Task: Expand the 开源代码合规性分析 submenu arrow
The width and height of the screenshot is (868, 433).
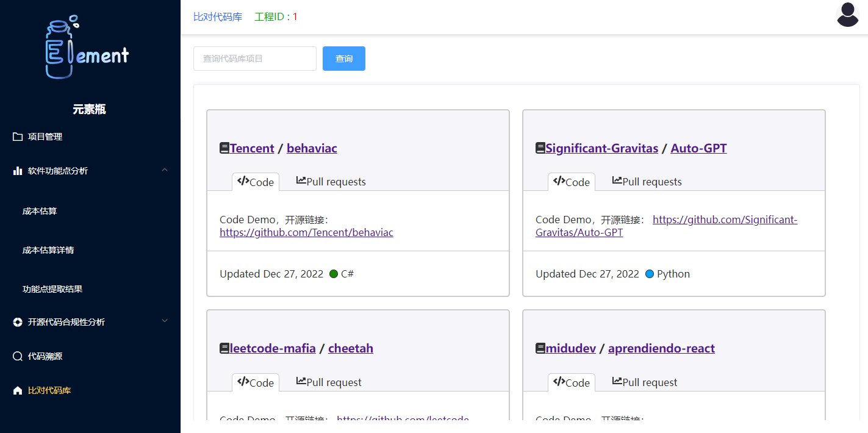Action: click(x=165, y=321)
